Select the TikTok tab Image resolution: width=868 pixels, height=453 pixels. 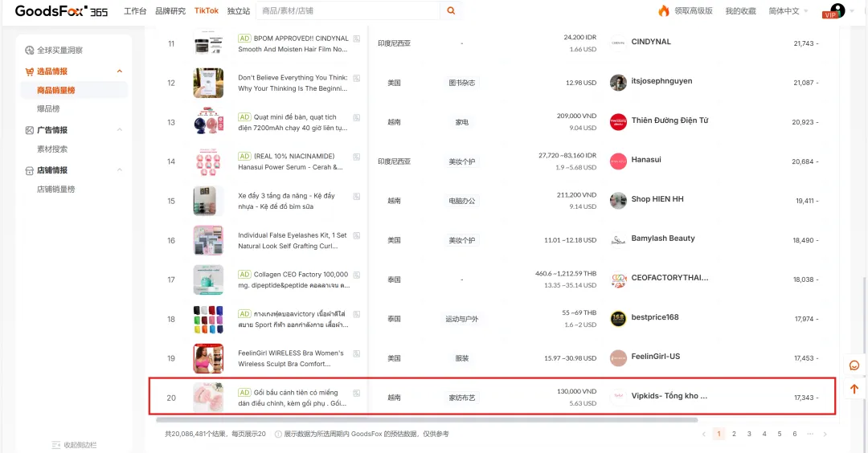point(207,11)
